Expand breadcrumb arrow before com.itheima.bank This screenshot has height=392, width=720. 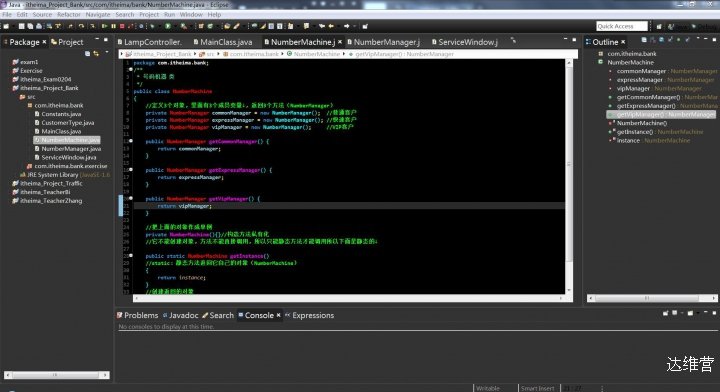tap(219, 54)
